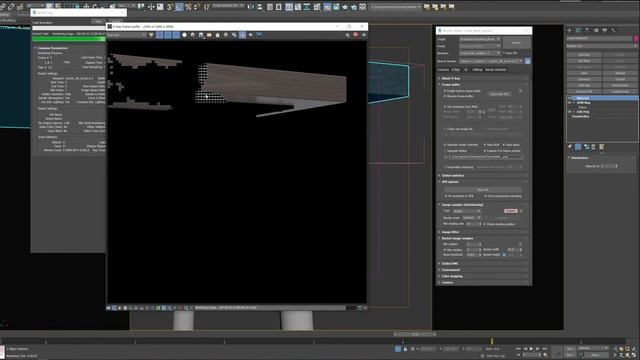Viewport: 640px width, 360px height.
Task: Hide UVW Map modifier with eye icon
Action: 570,103
